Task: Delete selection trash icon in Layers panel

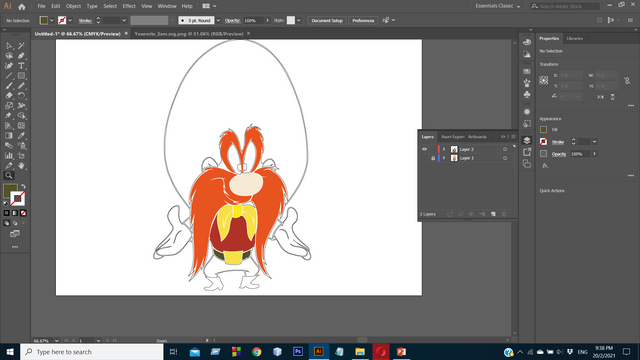Action: tap(504, 214)
